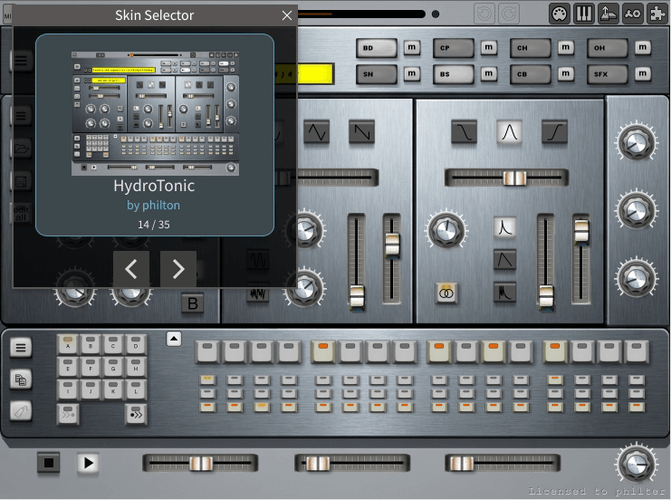Mute the CH drum channel

[x=566, y=48]
